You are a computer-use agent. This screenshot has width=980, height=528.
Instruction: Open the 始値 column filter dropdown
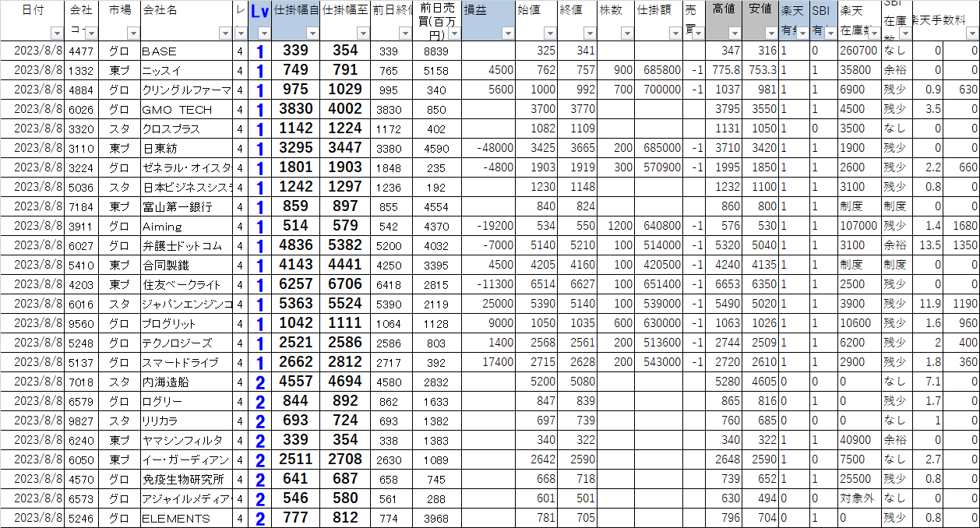click(550, 33)
